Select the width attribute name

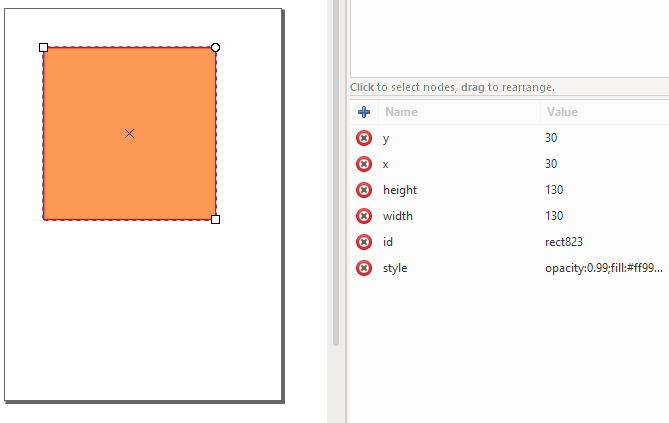pos(398,216)
